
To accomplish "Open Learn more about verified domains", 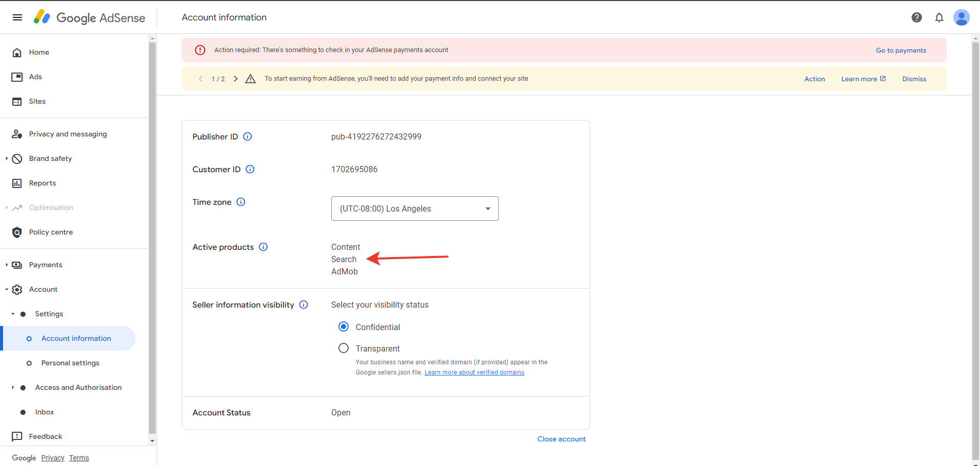I will [474, 372].
